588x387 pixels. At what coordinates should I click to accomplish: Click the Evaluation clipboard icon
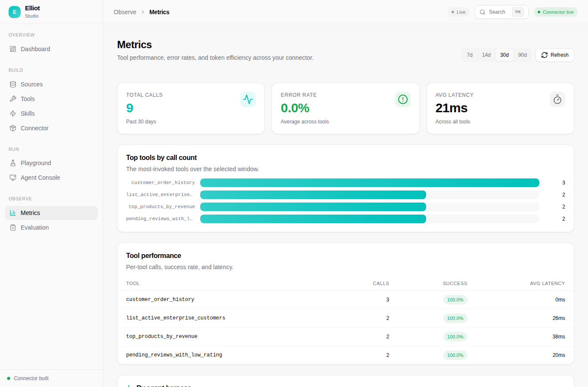13,227
